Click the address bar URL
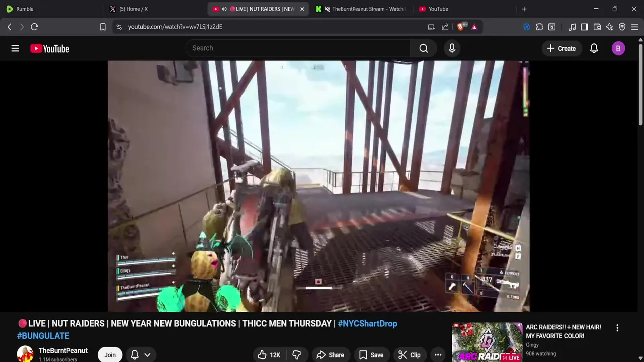 click(x=175, y=27)
